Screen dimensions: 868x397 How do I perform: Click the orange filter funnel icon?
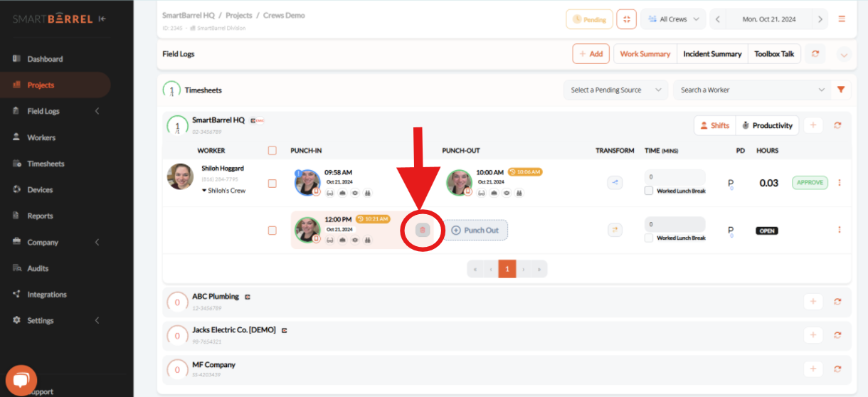click(841, 90)
